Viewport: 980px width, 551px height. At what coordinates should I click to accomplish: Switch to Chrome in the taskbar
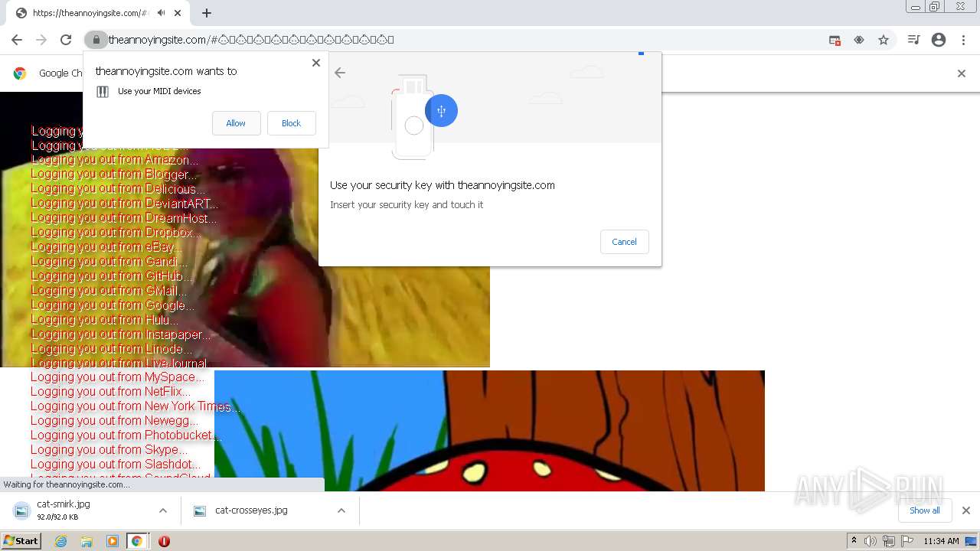coord(137,541)
